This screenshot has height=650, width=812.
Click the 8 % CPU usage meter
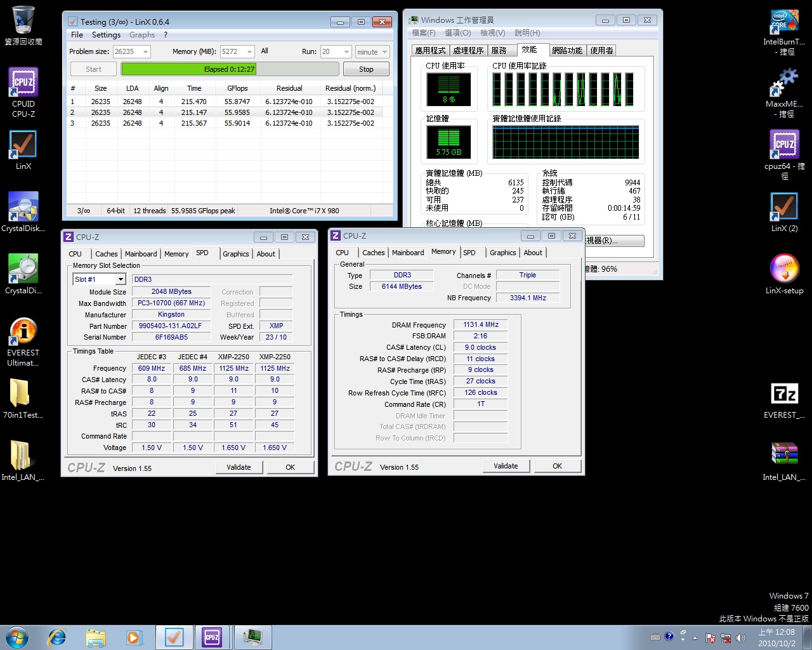449,90
